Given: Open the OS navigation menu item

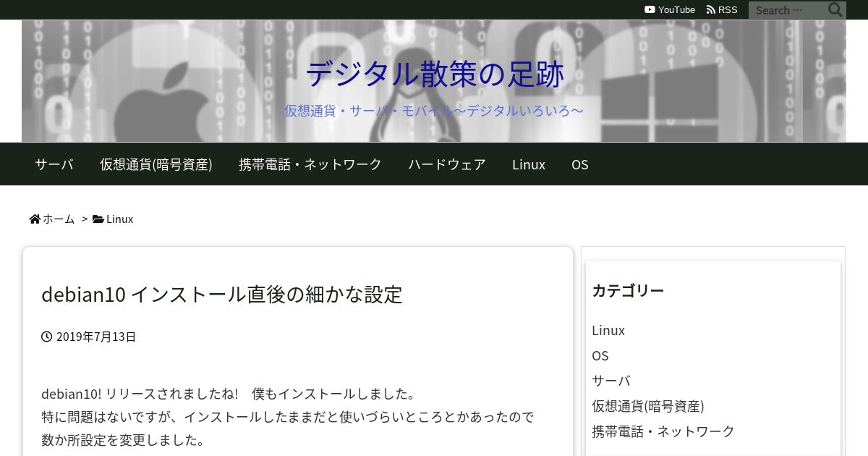Looking at the screenshot, I should click(580, 164).
